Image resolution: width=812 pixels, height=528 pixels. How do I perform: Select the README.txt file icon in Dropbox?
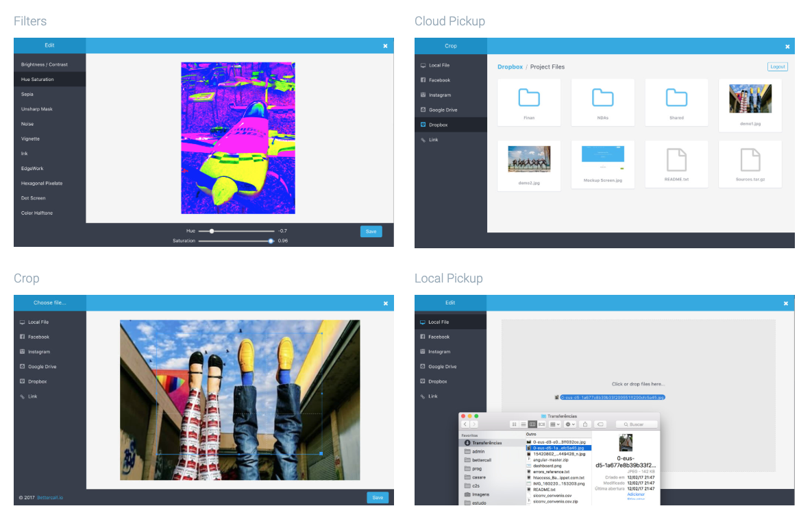point(676,160)
